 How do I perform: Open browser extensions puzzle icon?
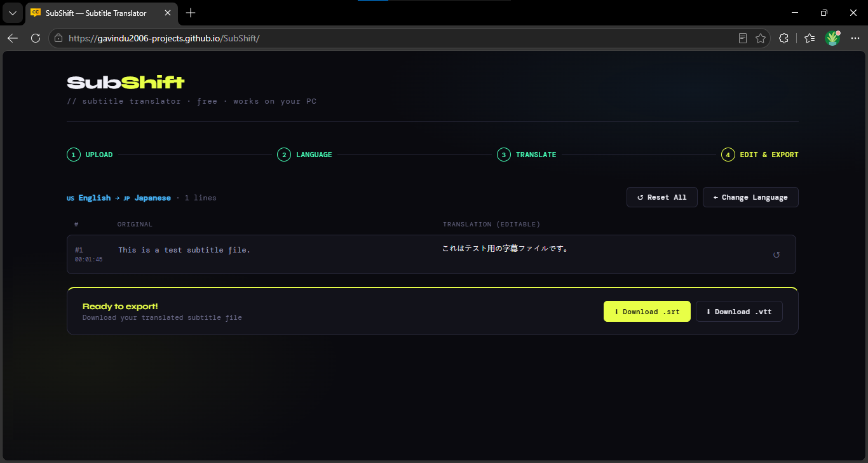(783, 38)
